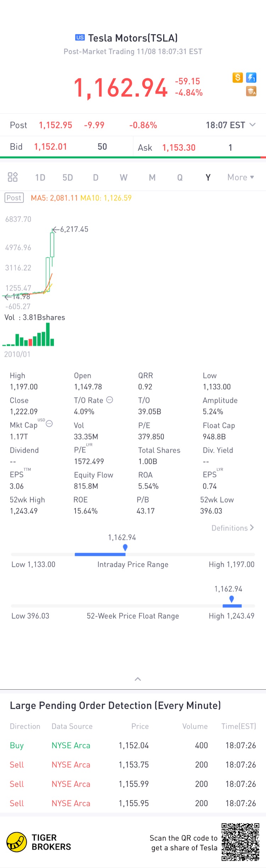Tap the MA5: 2,081.11 indicator

pyautogui.click(x=54, y=198)
